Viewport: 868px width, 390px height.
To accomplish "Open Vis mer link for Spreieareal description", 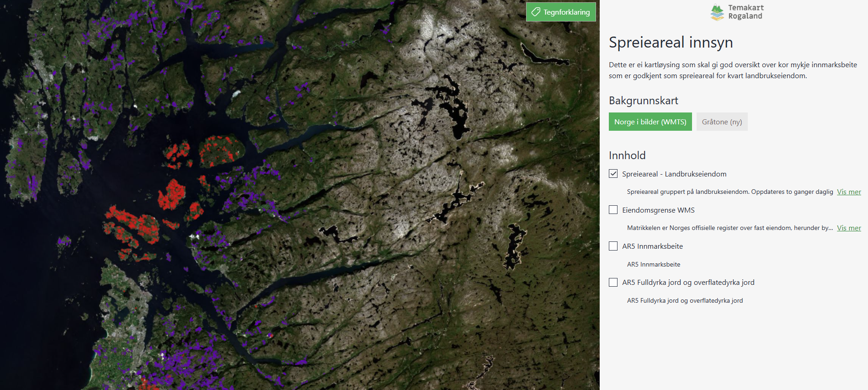I will [849, 192].
